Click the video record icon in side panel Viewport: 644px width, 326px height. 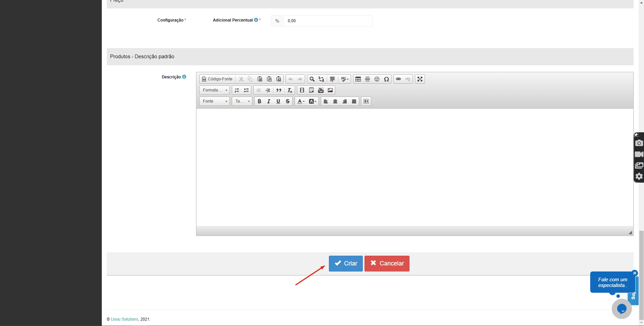tap(639, 154)
